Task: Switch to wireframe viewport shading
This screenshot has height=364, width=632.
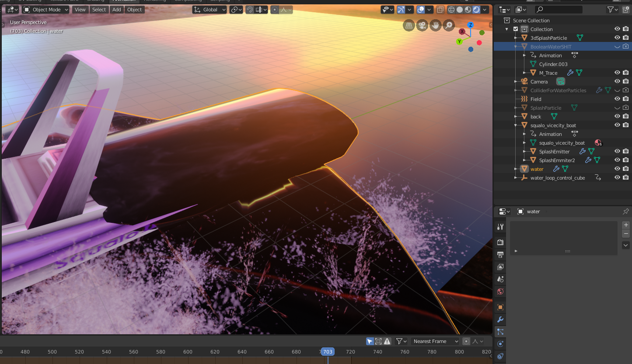Action: pos(452,10)
